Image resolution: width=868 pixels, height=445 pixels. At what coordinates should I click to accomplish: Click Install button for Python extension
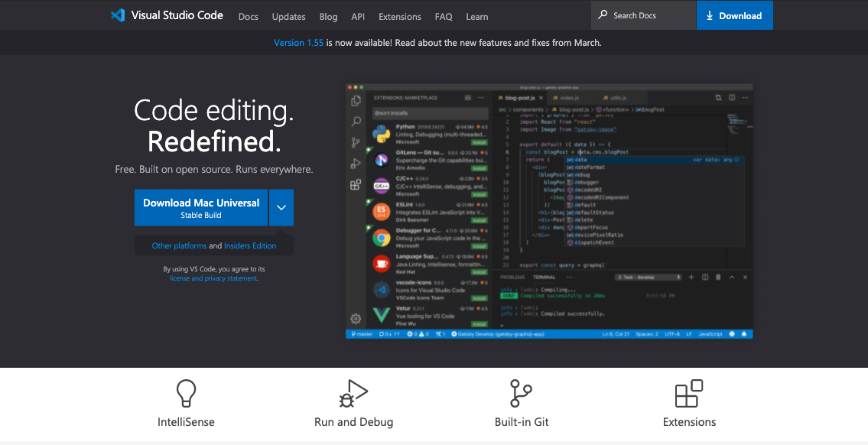click(x=480, y=142)
